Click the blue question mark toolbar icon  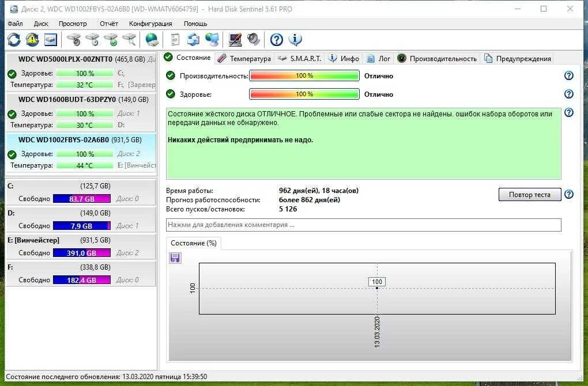click(276, 39)
